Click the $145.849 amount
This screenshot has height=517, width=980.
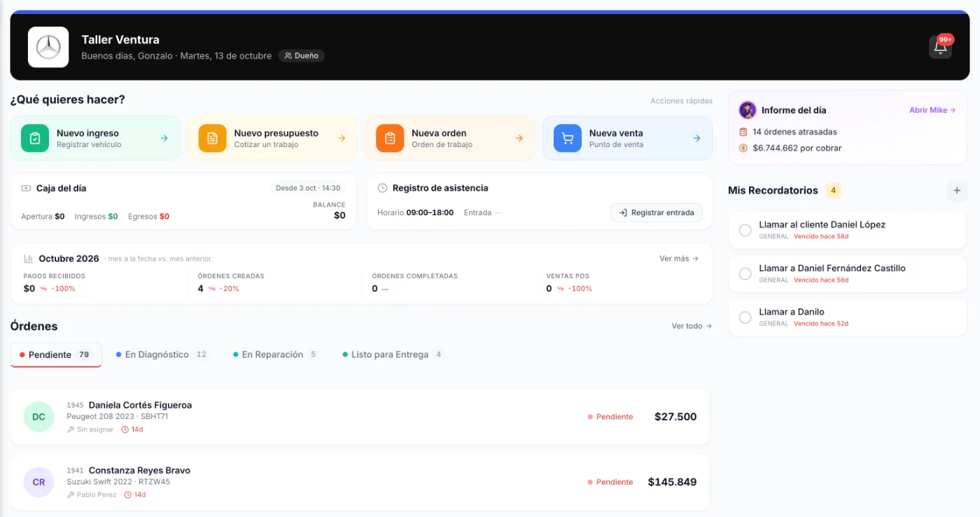point(672,482)
